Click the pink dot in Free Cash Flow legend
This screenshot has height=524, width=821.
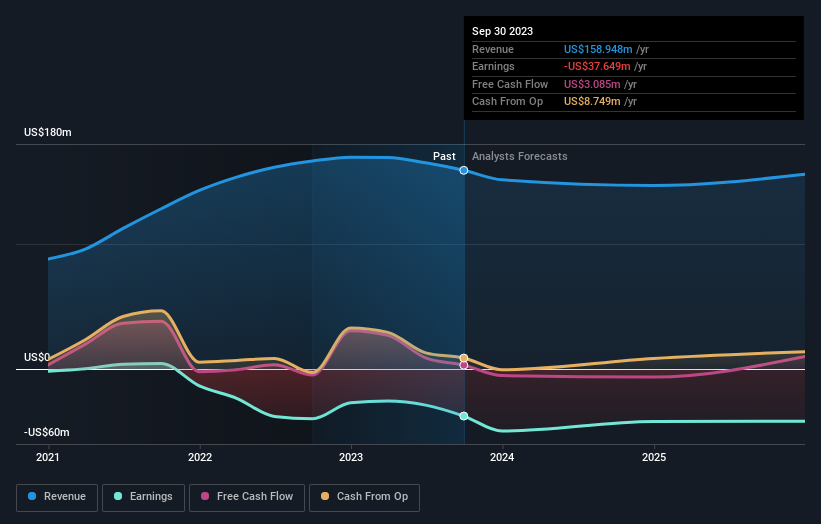205,496
